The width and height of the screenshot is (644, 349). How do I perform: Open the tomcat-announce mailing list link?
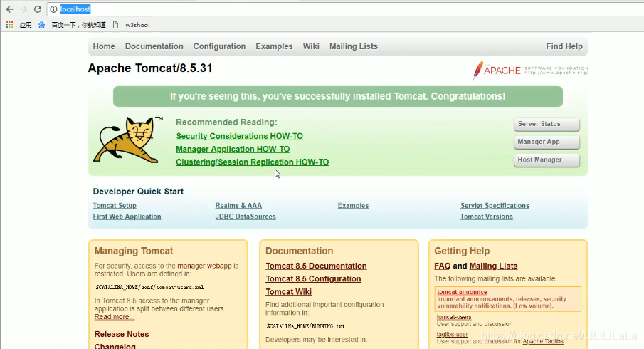(462, 292)
